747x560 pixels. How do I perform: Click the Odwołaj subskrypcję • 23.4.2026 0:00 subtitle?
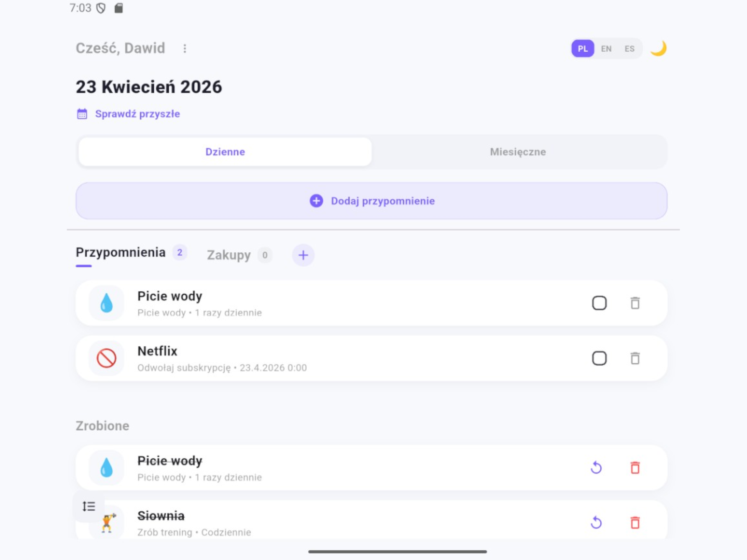click(222, 368)
